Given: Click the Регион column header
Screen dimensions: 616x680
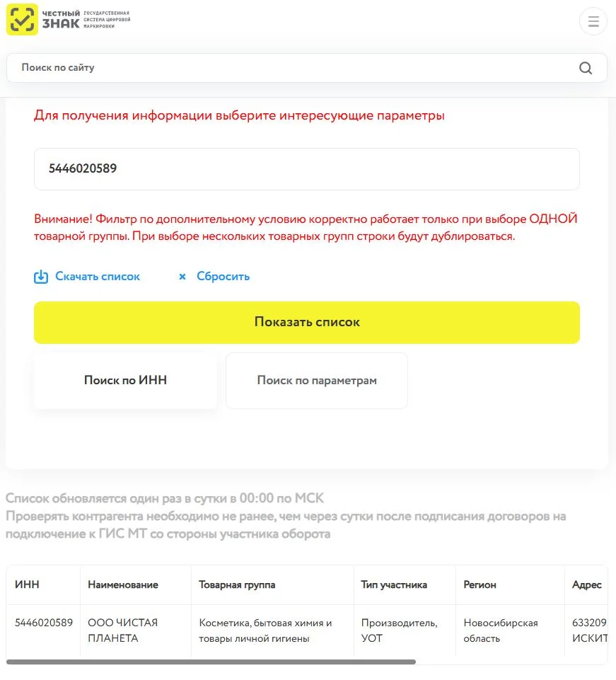Looking at the screenshot, I should coord(480,584).
